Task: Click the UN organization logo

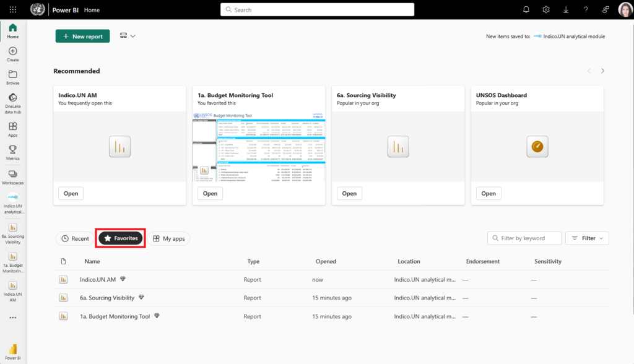Action: point(38,9)
